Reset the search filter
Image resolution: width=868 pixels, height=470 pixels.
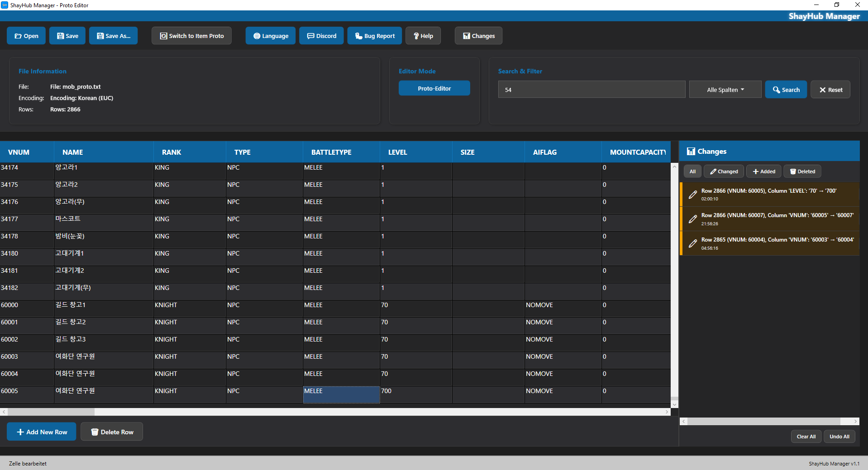pos(830,90)
